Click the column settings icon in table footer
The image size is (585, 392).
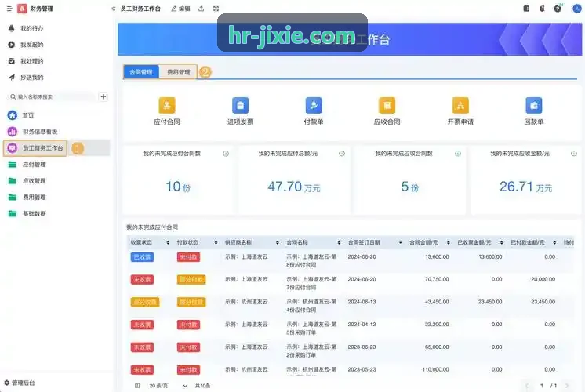click(x=137, y=386)
